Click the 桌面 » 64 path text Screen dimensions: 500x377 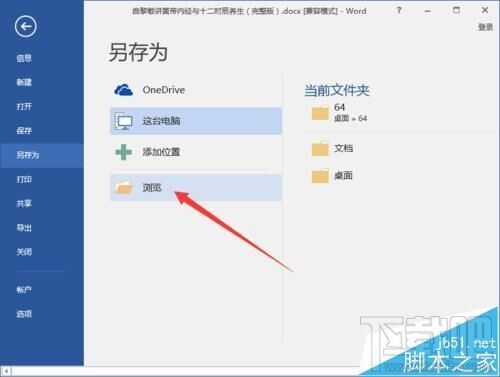click(x=350, y=118)
